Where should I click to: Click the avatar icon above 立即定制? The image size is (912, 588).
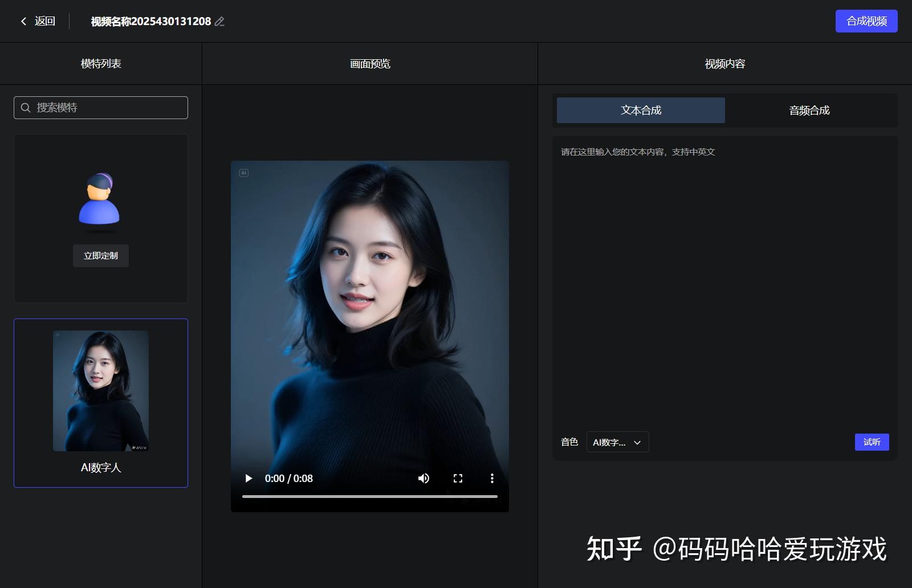tap(100, 202)
